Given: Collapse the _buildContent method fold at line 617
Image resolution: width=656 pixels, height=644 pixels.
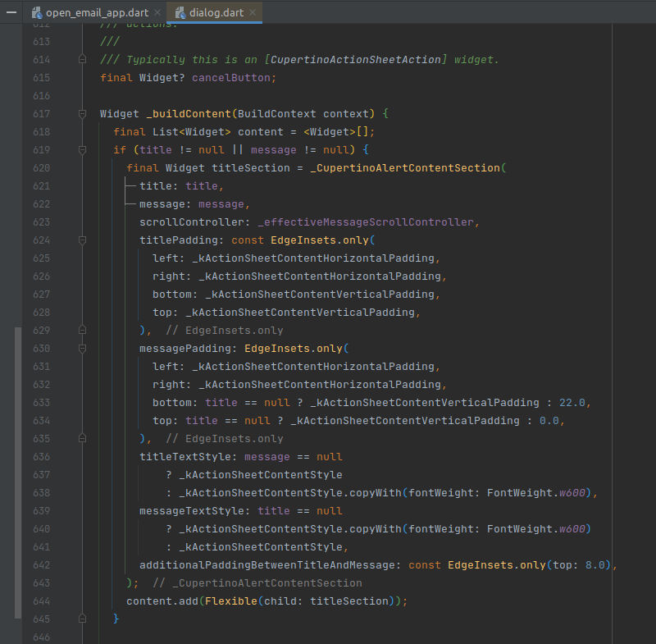Looking at the screenshot, I should coord(82,113).
